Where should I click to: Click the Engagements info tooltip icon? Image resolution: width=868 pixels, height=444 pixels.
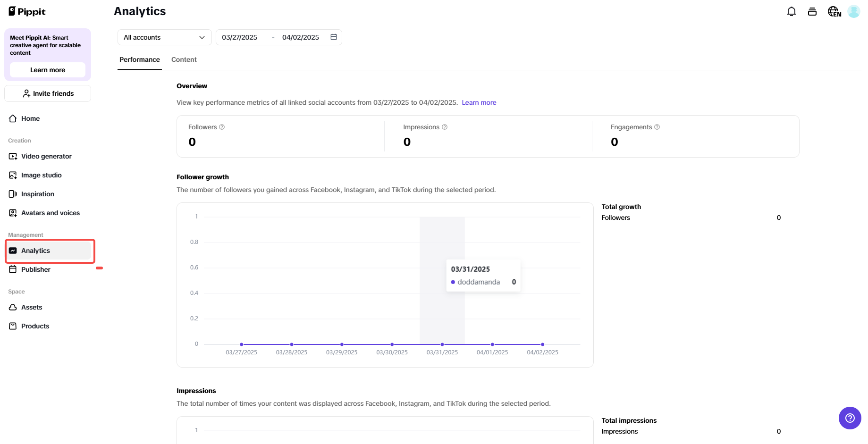[x=657, y=127]
